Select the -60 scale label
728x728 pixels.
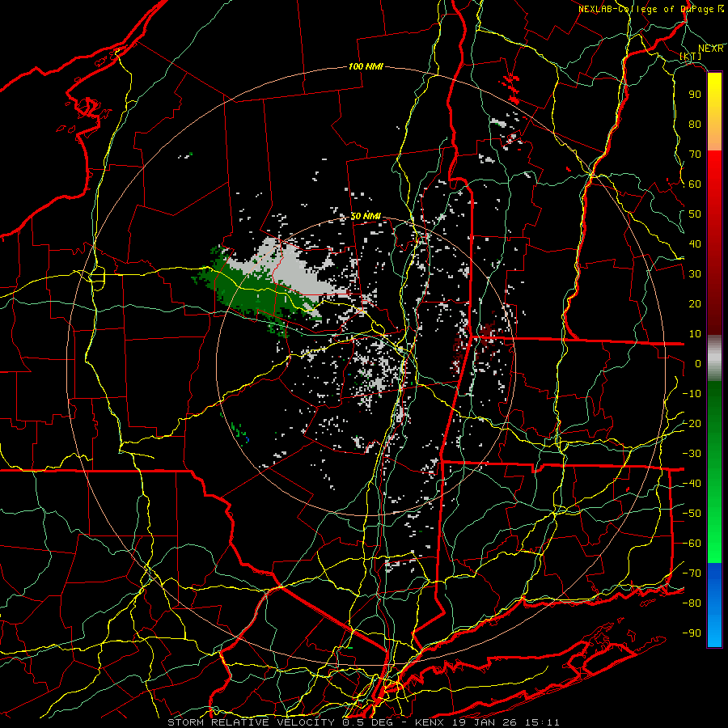[x=692, y=544]
